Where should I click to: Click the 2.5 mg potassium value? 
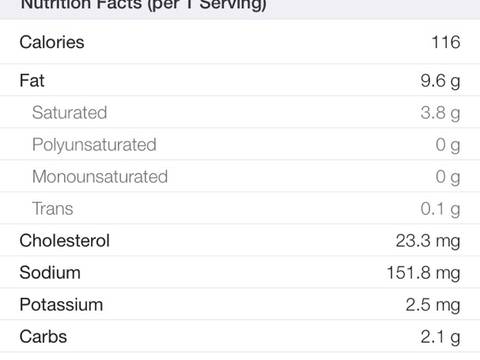[433, 305]
